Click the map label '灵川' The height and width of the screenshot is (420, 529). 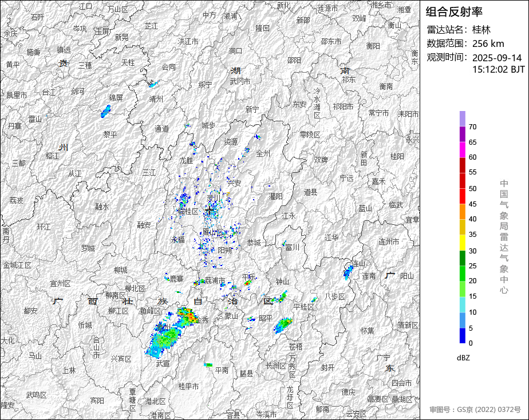(x=213, y=198)
